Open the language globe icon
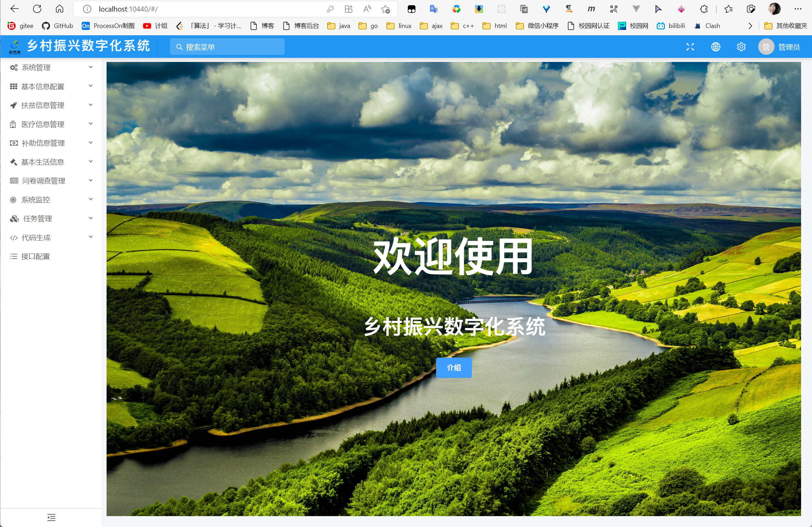 716,47
